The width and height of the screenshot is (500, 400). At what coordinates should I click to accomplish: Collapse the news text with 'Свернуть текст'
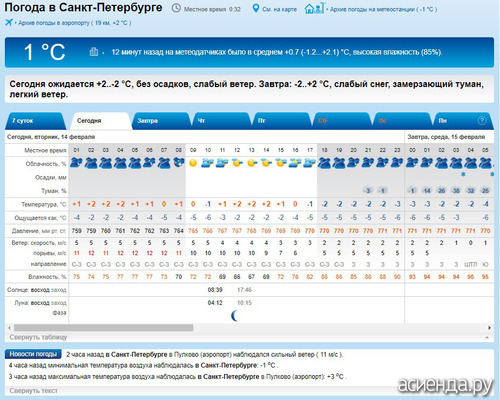[x=33, y=390]
